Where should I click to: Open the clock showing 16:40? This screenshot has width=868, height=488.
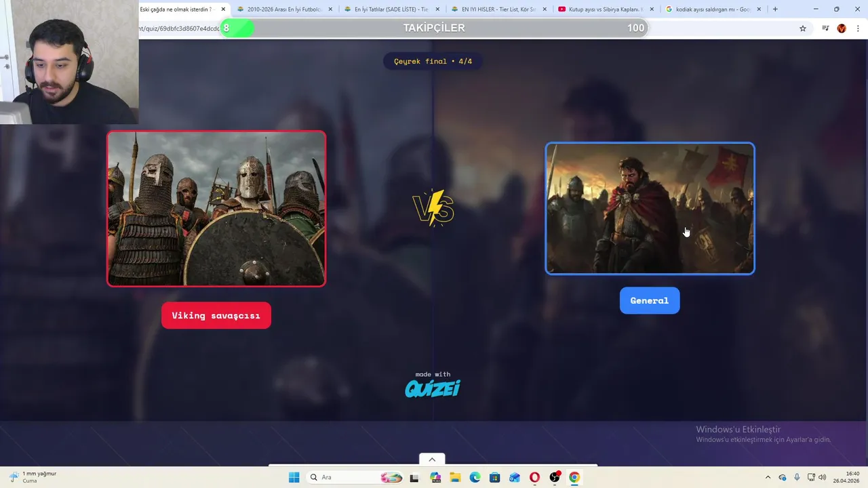click(847, 477)
